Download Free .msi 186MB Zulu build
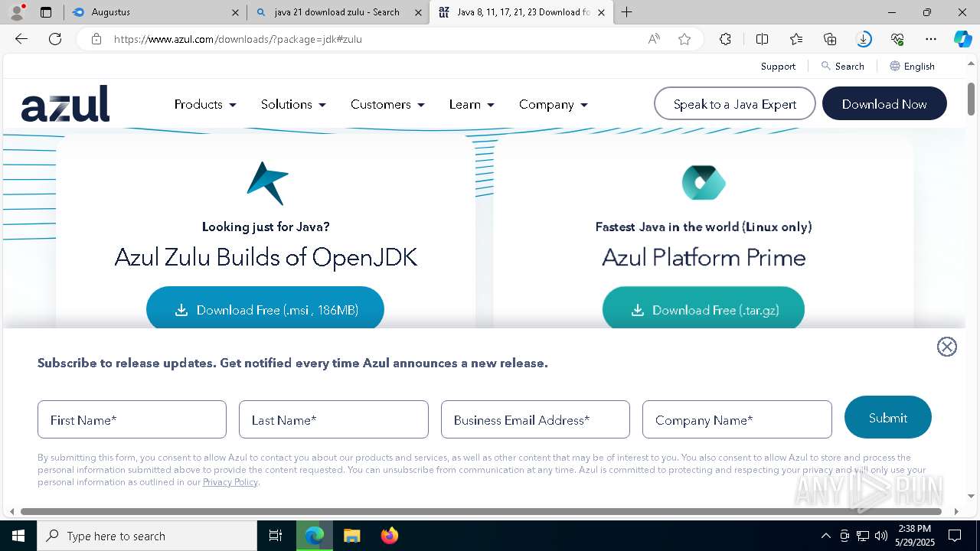This screenshot has width=980, height=551. point(265,308)
